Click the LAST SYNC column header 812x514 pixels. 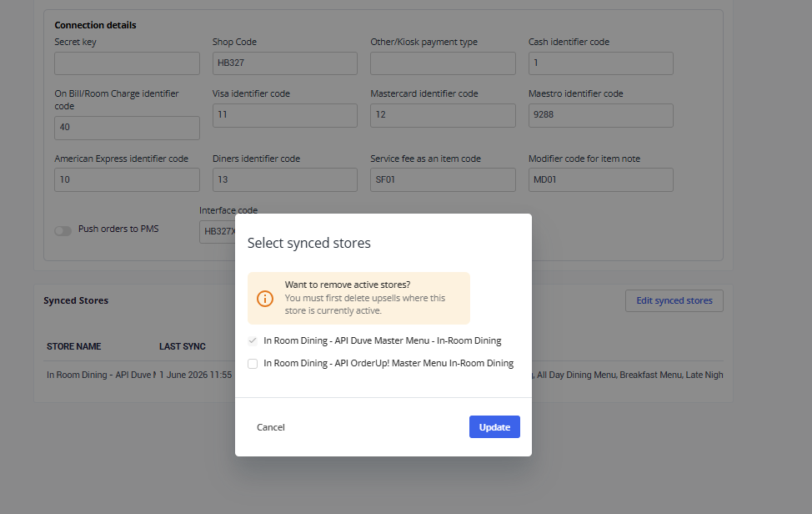coord(183,346)
